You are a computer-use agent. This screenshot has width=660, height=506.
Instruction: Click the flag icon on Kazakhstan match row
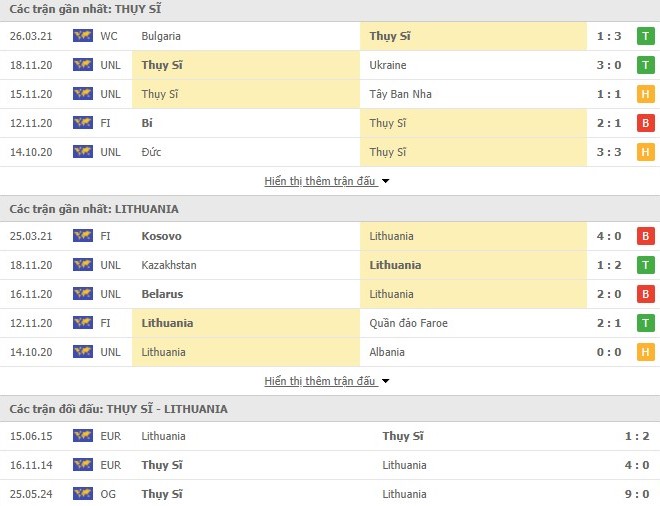[x=82, y=265]
